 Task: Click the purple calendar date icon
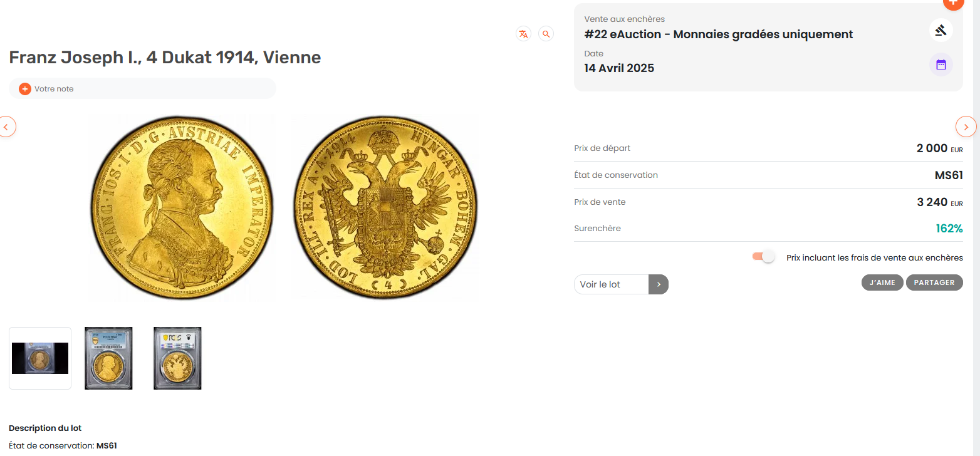point(941,65)
